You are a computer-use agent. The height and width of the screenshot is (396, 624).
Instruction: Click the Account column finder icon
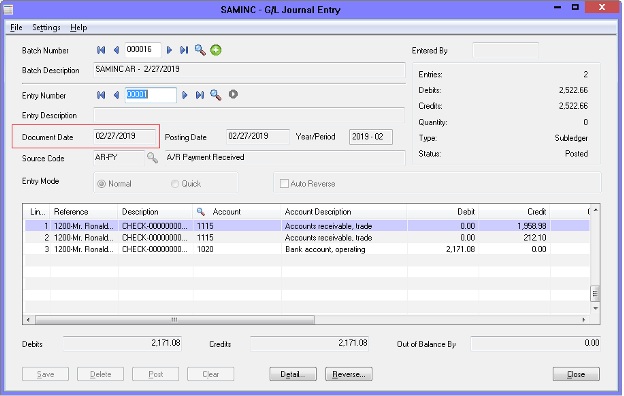(x=201, y=212)
